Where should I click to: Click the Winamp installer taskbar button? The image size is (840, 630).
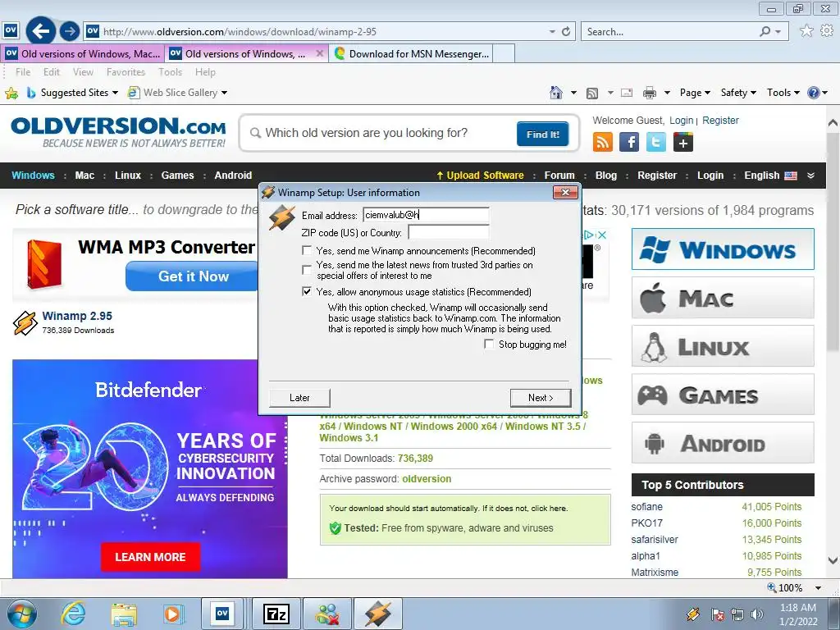pyautogui.click(x=377, y=614)
